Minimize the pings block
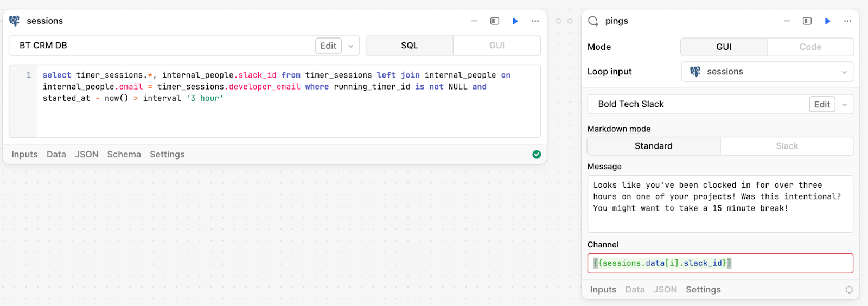This screenshot has width=868, height=306. coord(787,21)
